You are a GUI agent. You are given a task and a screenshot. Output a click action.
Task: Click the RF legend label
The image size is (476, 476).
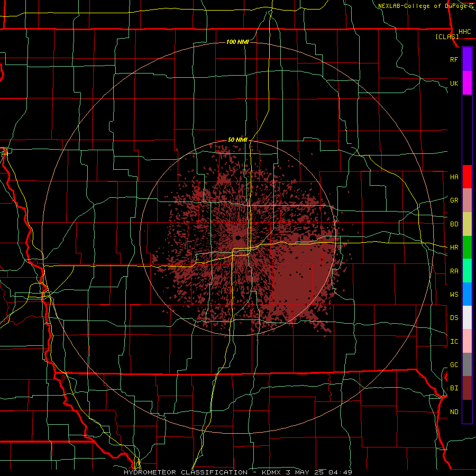pos(454,59)
